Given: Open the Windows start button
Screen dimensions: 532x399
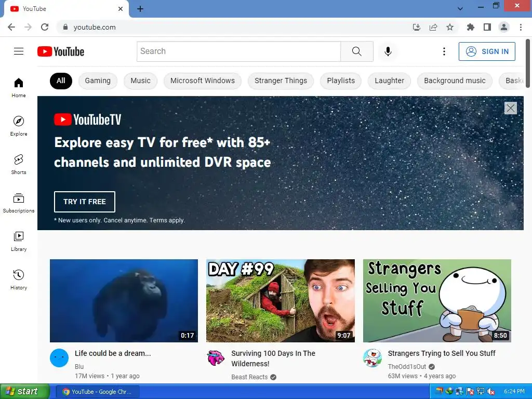Looking at the screenshot, I should (24, 391).
